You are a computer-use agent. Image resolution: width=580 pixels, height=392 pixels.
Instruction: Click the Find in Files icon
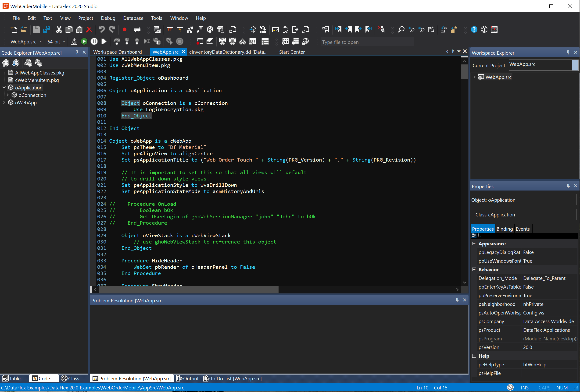pos(431,30)
